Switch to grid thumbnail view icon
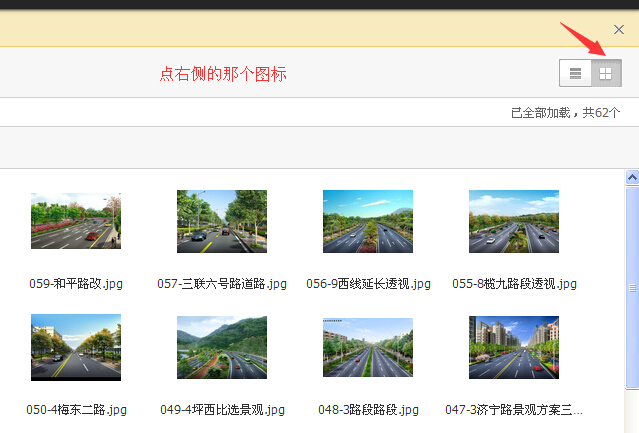Screen dimensions: 639x433 [x=606, y=73]
